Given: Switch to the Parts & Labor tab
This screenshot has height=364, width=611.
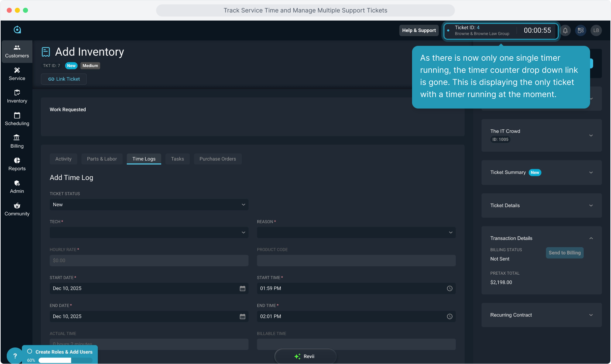Looking at the screenshot, I should coord(102,159).
